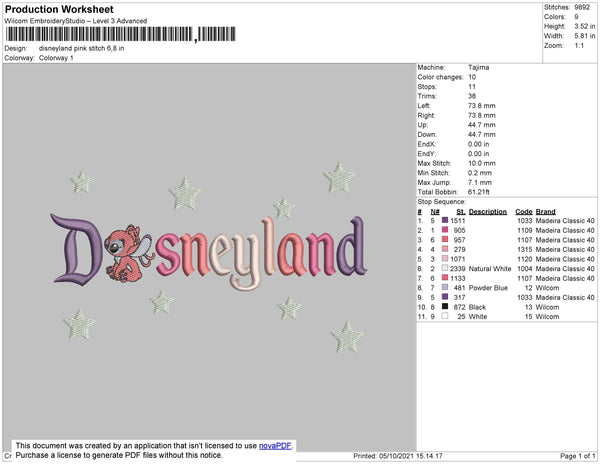The image size is (600, 464).
Task: Click code 1315 in stop 4 row
Action: click(x=525, y=249)
